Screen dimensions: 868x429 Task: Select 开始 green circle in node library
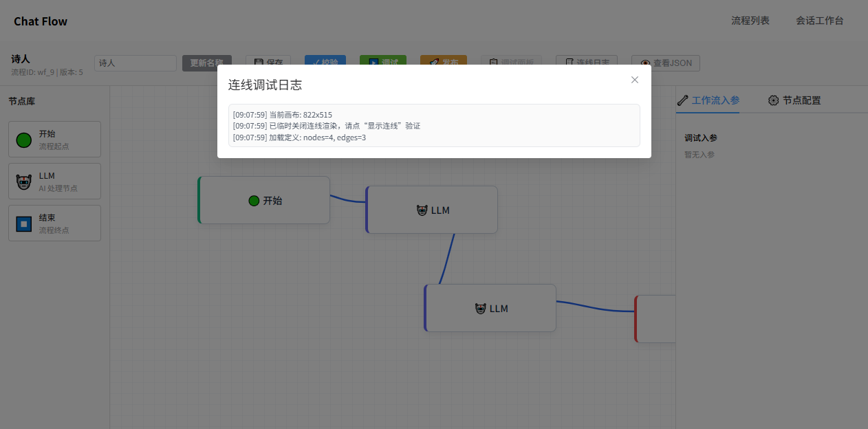(54, 139)
